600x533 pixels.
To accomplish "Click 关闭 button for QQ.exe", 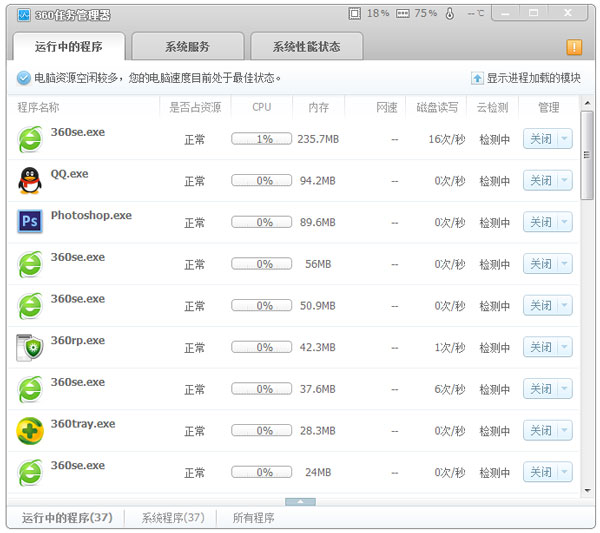I will [x=541, y=180].
